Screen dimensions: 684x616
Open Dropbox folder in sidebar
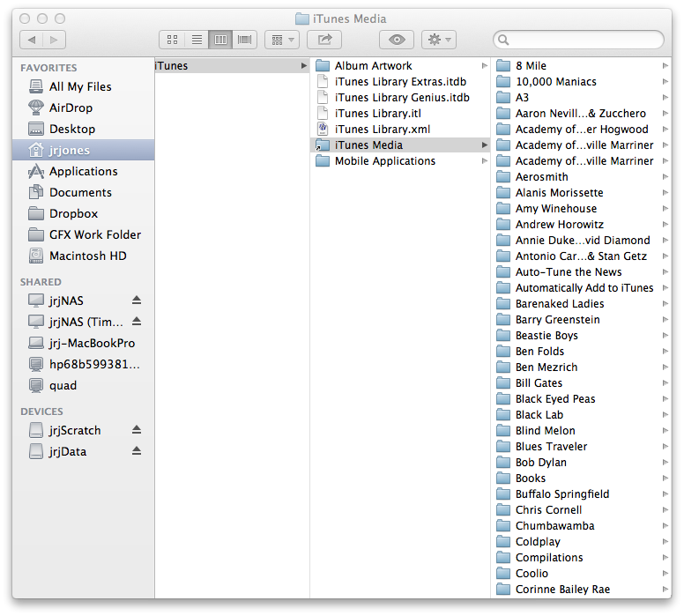[83, 213]
